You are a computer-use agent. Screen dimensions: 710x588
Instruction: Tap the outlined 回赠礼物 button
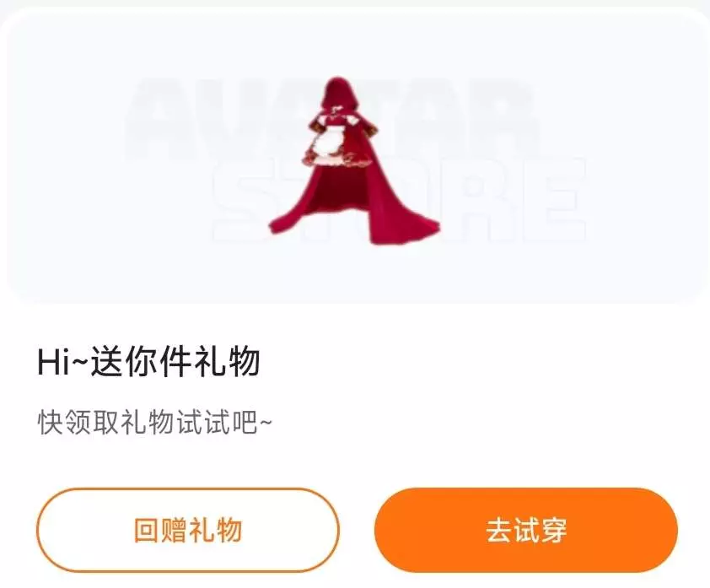point(188,530)
